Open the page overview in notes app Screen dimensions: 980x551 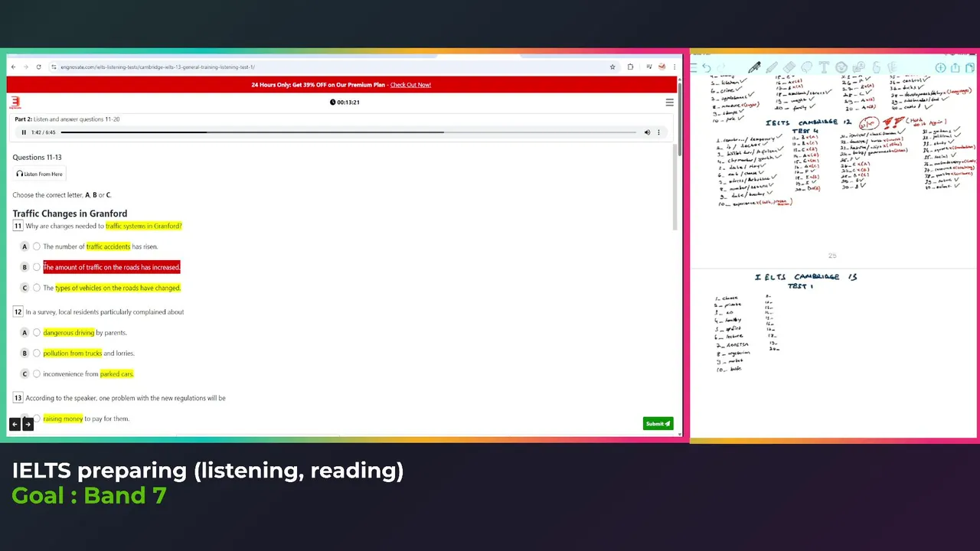pos(970,67)
